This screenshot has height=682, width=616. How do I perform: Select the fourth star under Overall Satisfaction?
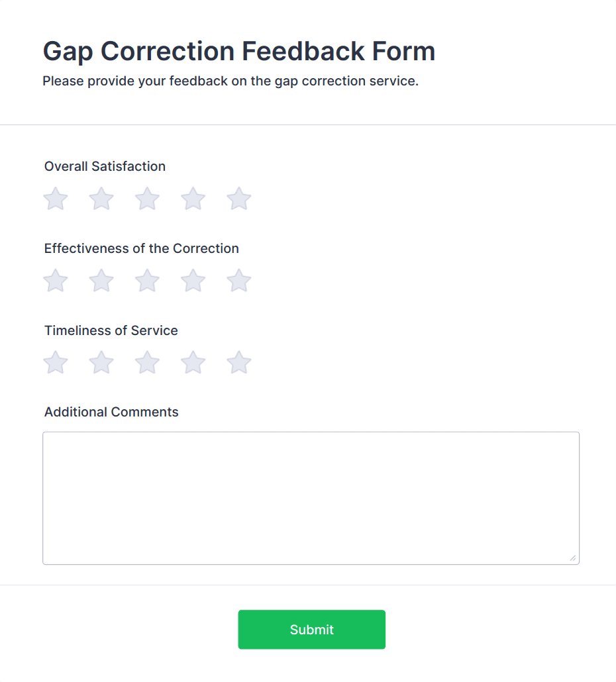[x=193, y=199]
